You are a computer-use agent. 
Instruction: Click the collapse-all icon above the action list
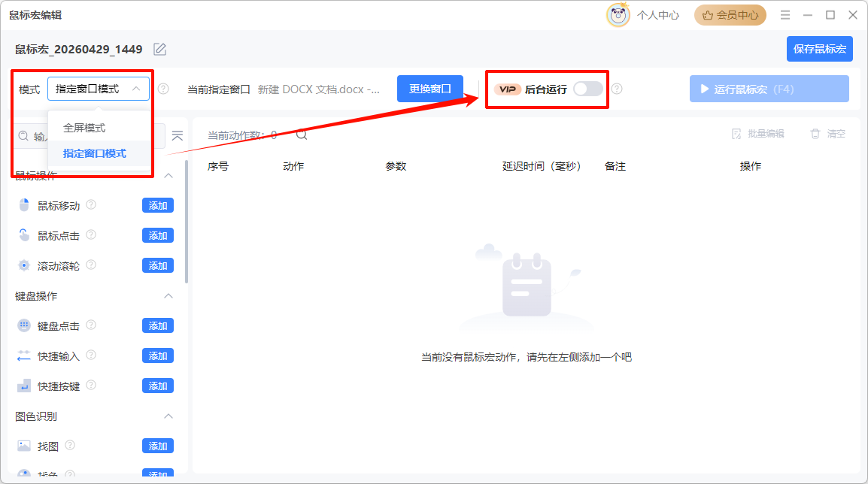point(178,136)
